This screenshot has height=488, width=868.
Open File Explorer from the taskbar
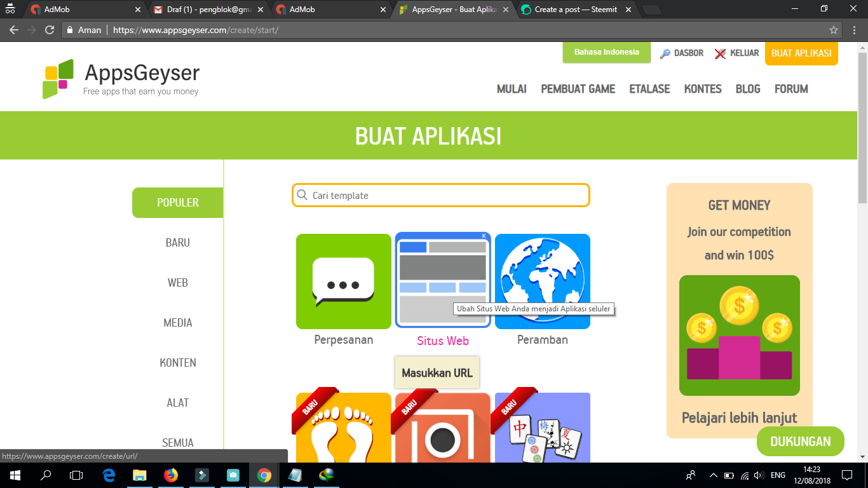[140, 475]
